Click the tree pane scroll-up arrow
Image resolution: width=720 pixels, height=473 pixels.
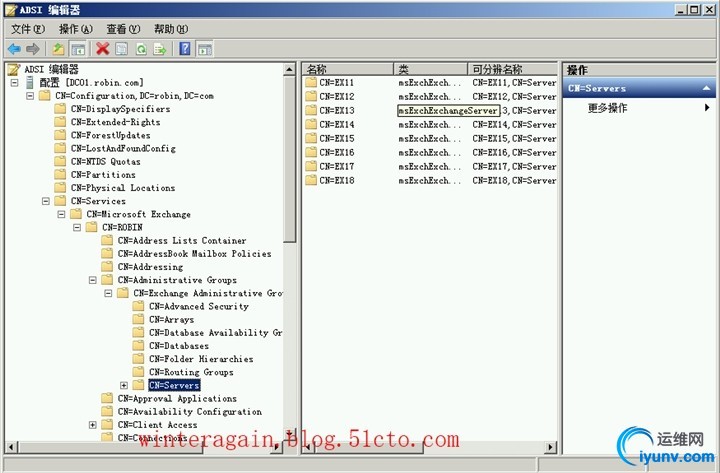pos(289,70)
